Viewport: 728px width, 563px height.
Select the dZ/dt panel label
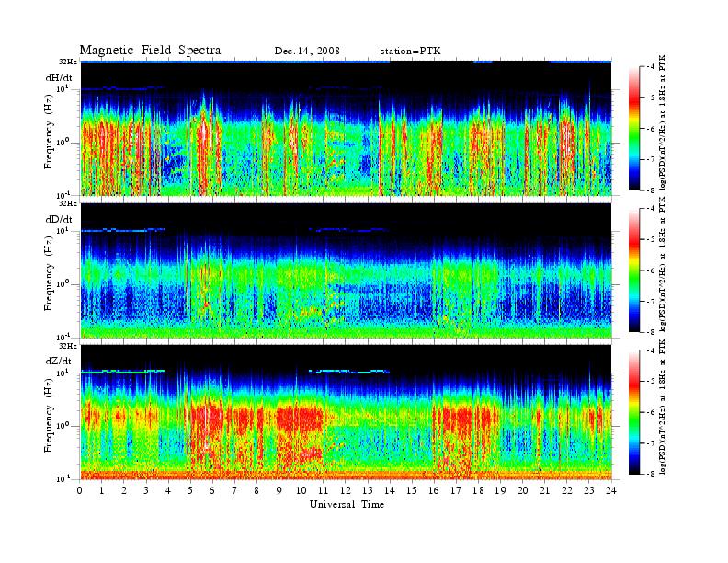click(x=59, y=361)
